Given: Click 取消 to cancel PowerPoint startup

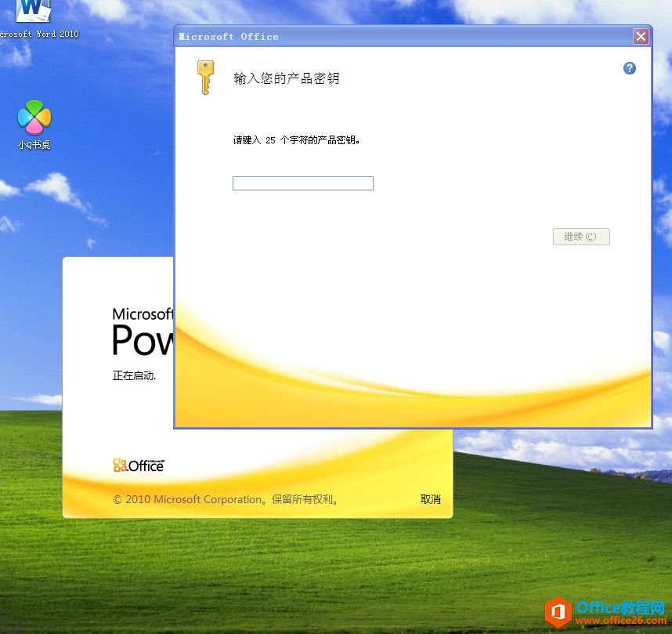Looking at the screenshot, I should click(430, 499).
